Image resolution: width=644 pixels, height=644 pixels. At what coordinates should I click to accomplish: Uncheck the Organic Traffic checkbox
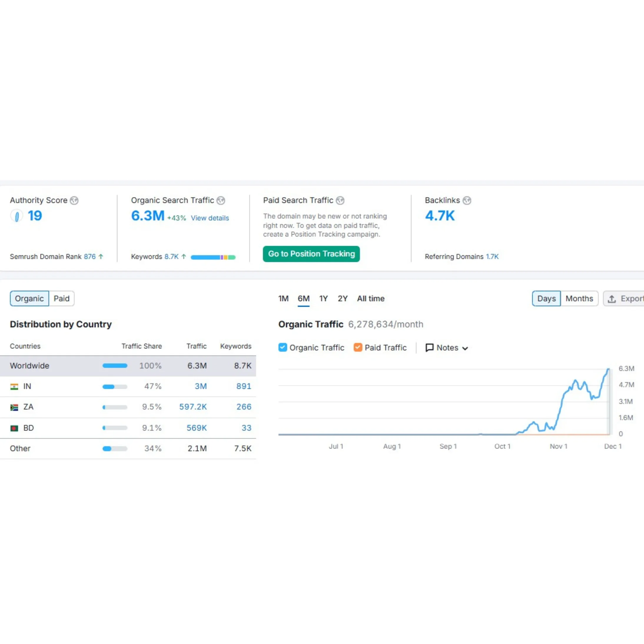[283, 347]
